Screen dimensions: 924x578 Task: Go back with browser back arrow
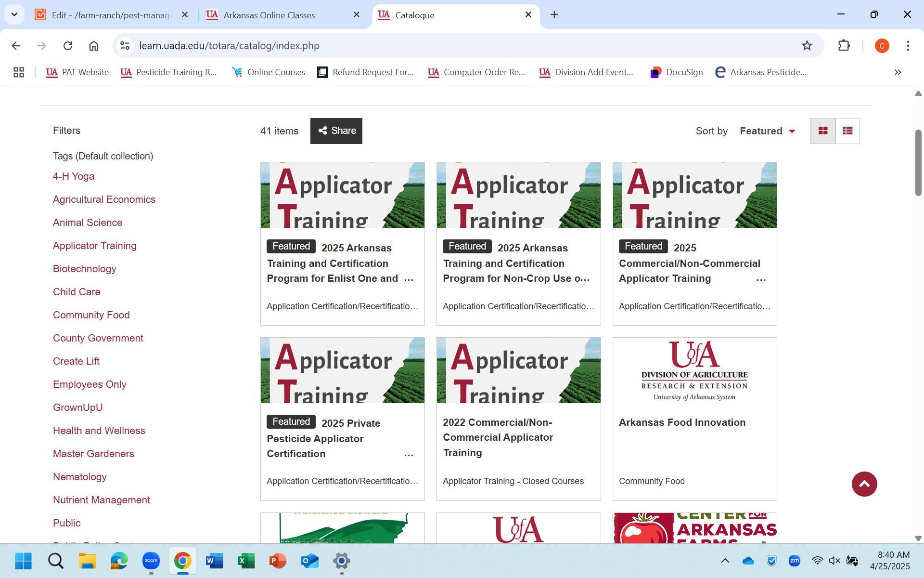click(x=16, y=46)
